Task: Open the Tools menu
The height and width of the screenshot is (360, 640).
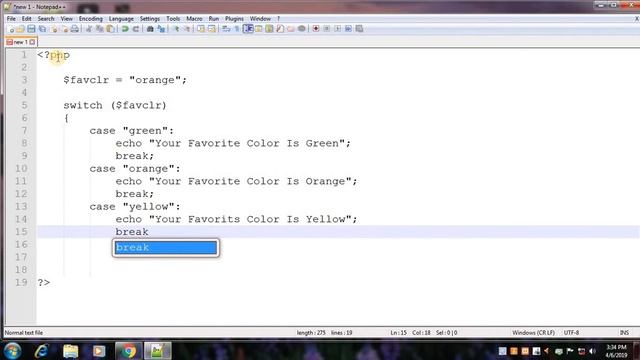Action: (x=173, y=19)
